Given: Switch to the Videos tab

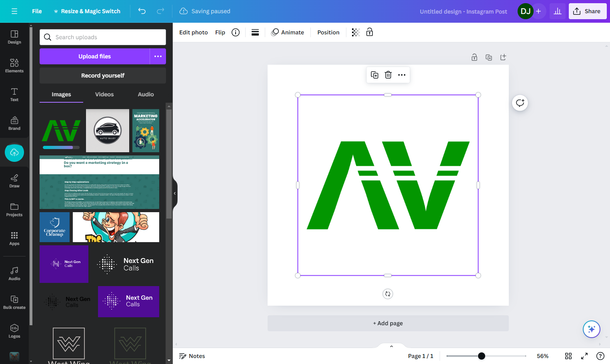Looking at the screenshot, I should (104, 94).
